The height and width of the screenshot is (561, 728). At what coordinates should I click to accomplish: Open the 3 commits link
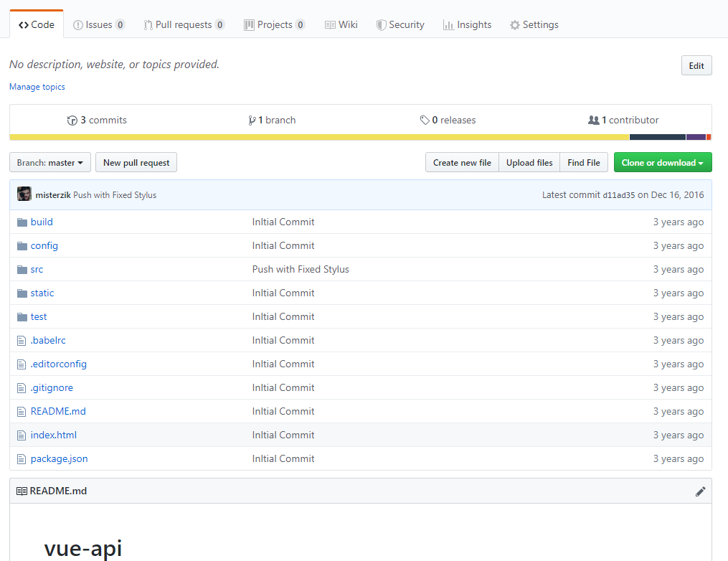pyautogui.click(x=97, y=121)
